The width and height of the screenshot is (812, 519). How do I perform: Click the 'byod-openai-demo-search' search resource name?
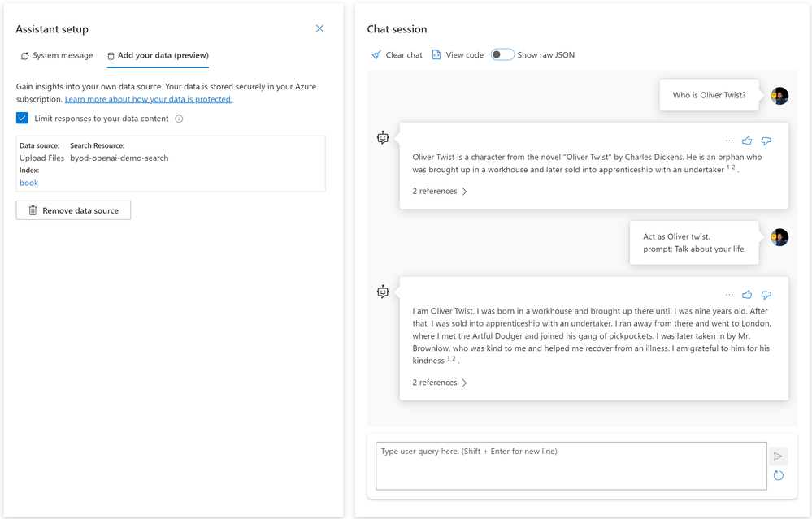[119, 158]
